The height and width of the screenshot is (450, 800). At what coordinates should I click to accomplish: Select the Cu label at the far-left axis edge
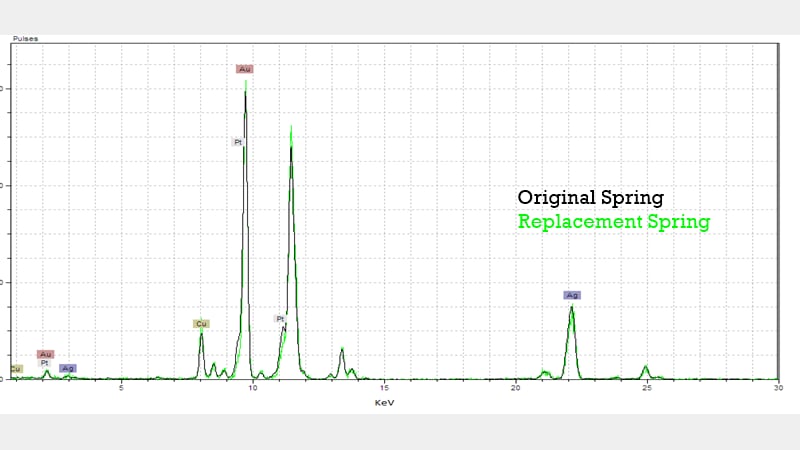15,369
